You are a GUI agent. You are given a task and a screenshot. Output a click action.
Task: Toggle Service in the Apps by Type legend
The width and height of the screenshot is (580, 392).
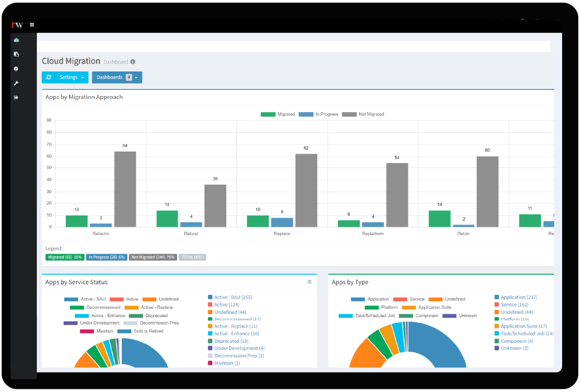(x=408, y=299)
